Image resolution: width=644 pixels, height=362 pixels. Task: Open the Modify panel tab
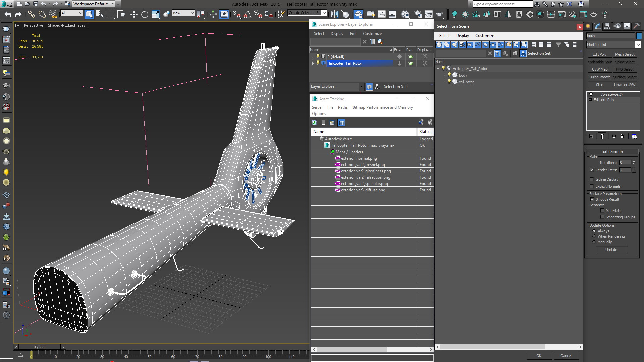click(598, 26)
